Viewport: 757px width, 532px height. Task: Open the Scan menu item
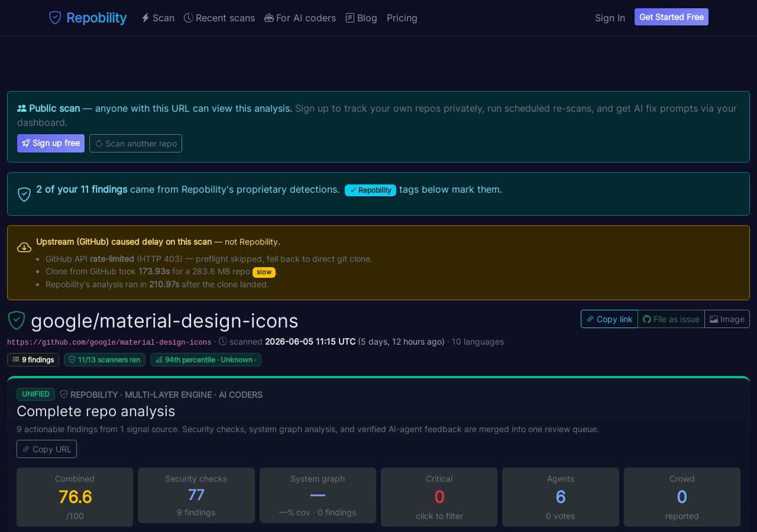click(x=158, y=18)
